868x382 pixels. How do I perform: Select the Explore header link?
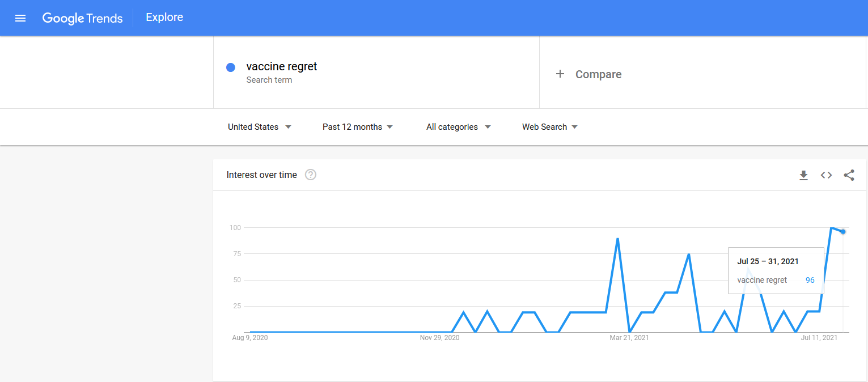point(164,18)
